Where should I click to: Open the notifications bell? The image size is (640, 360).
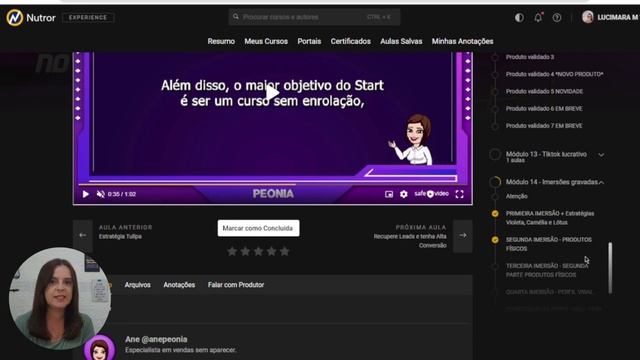coord(538,18)
